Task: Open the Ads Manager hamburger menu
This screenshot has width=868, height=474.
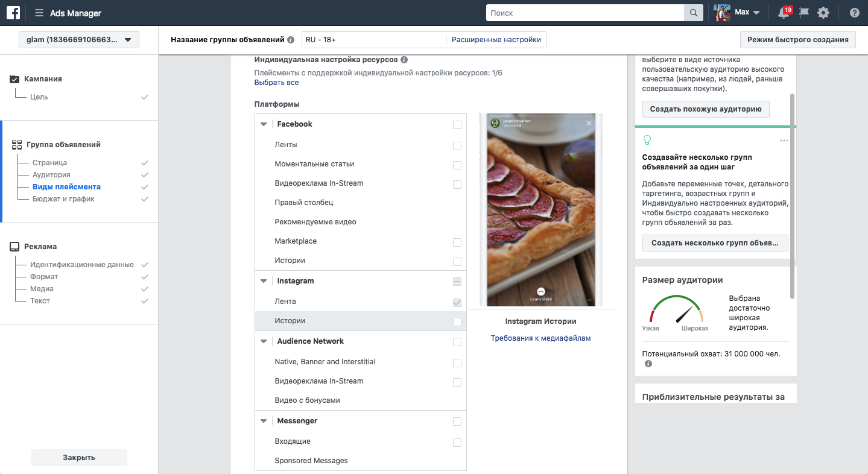Action: pos(39,13)
